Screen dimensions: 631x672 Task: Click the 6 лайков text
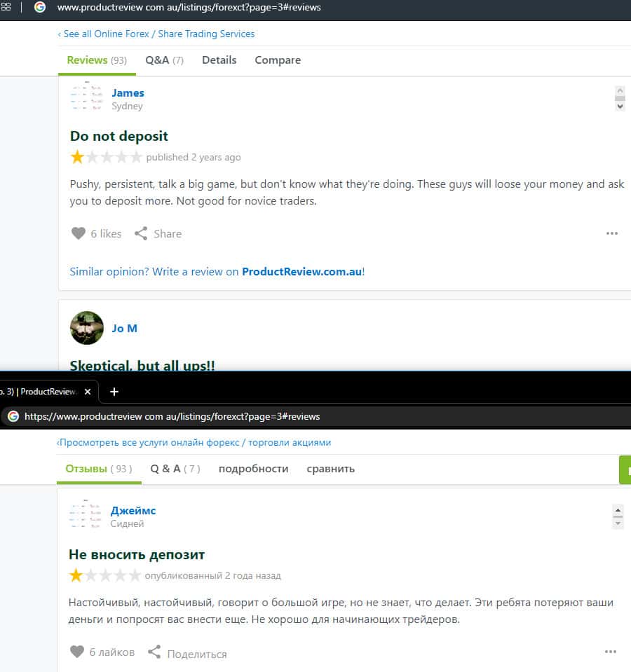click(x=112, y=652)
